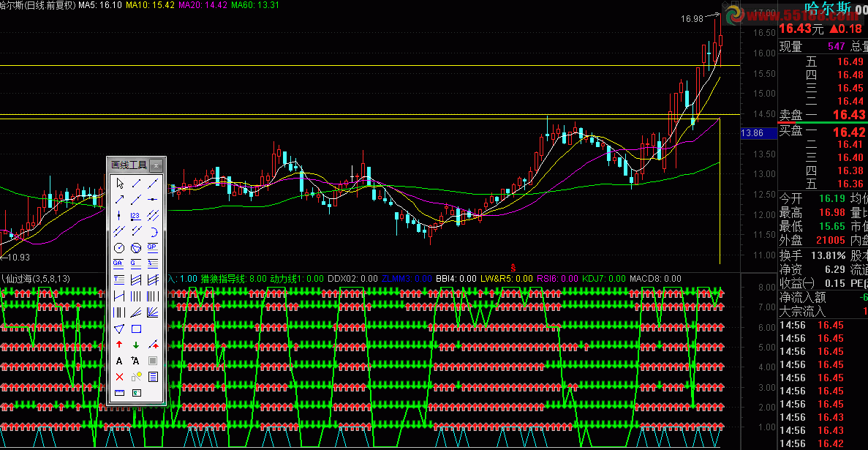Click the MA5: 16.10 moving average label

click(99, 5)
